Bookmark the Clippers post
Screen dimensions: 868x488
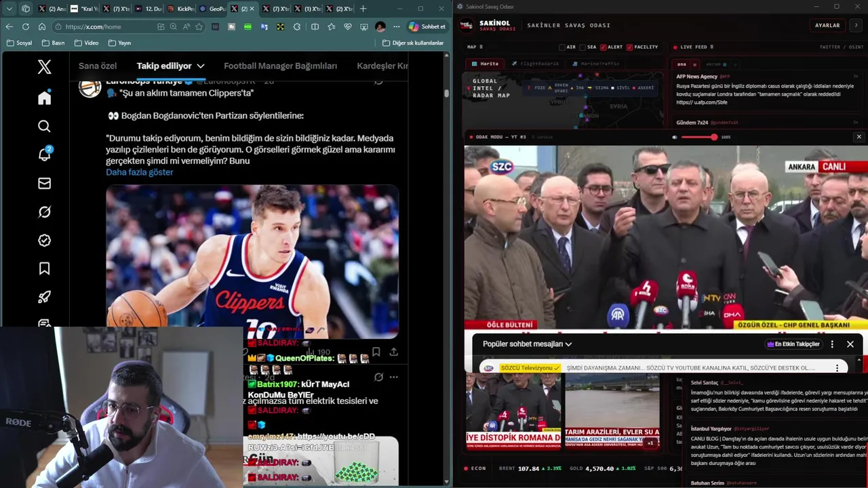click(376, 352)
